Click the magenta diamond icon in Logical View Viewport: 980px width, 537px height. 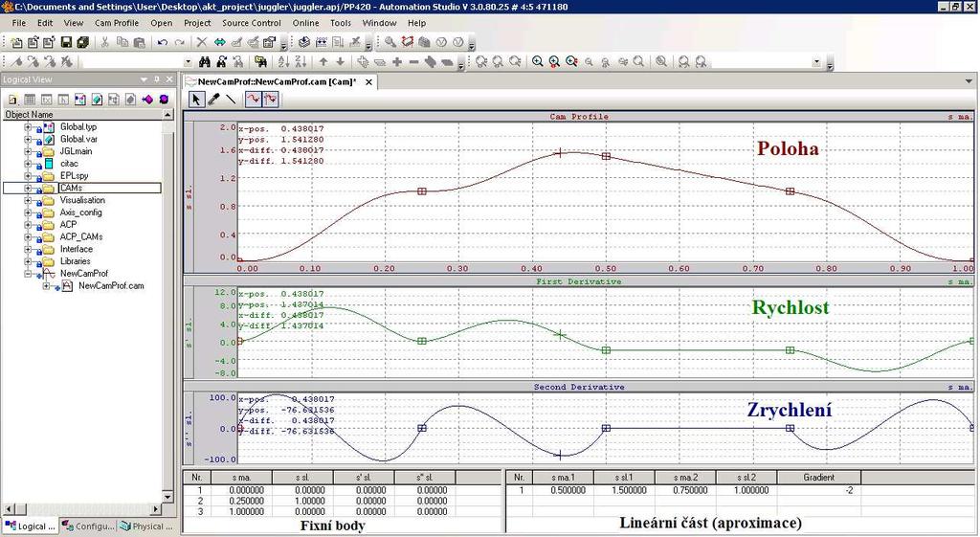(x=147, y=99)
